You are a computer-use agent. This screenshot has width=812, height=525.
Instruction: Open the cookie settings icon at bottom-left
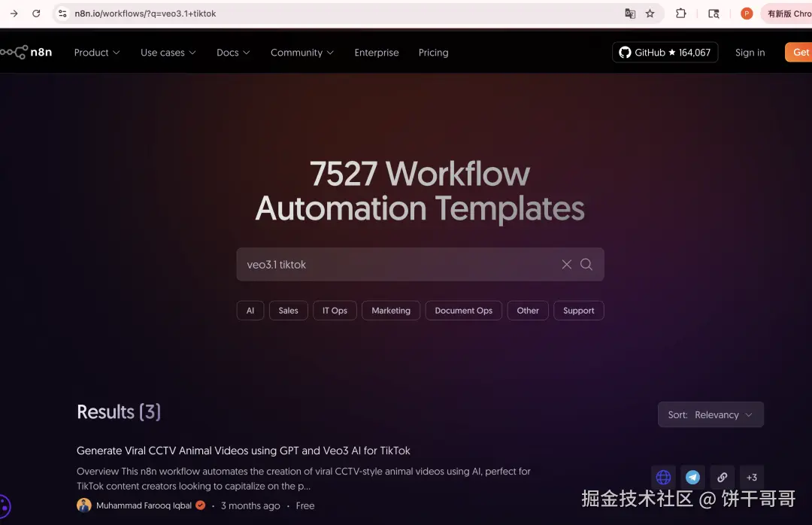coord(5,506)
